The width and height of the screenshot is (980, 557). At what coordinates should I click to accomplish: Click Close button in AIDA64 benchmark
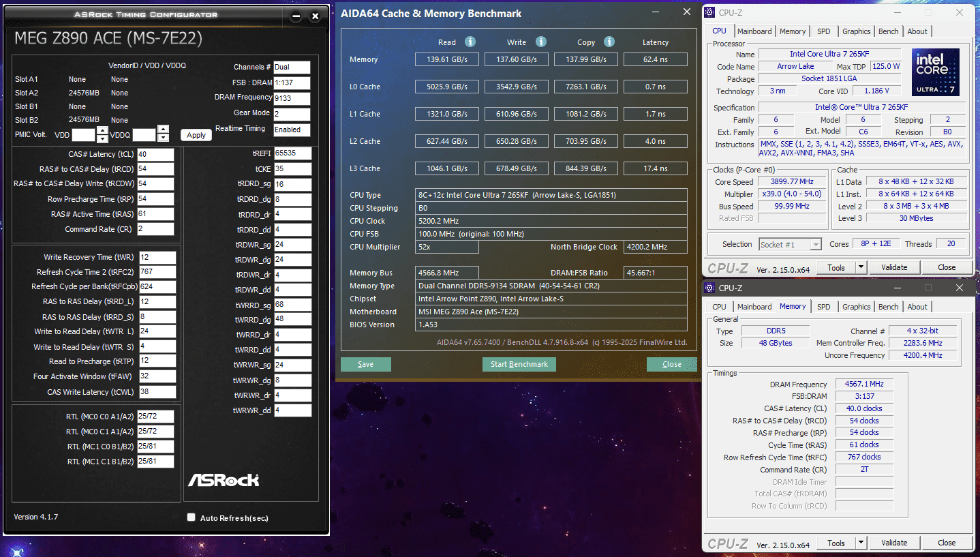(672, 364)
